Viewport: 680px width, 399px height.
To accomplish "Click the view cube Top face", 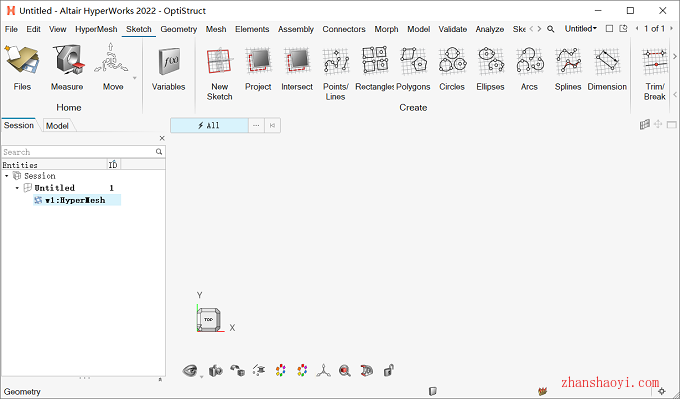I will [209, 320].
